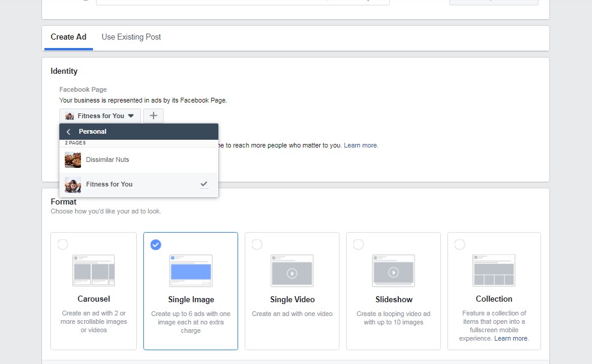592x364 pixels.
Task: Select the Single Video radio button
Action: 257,244
